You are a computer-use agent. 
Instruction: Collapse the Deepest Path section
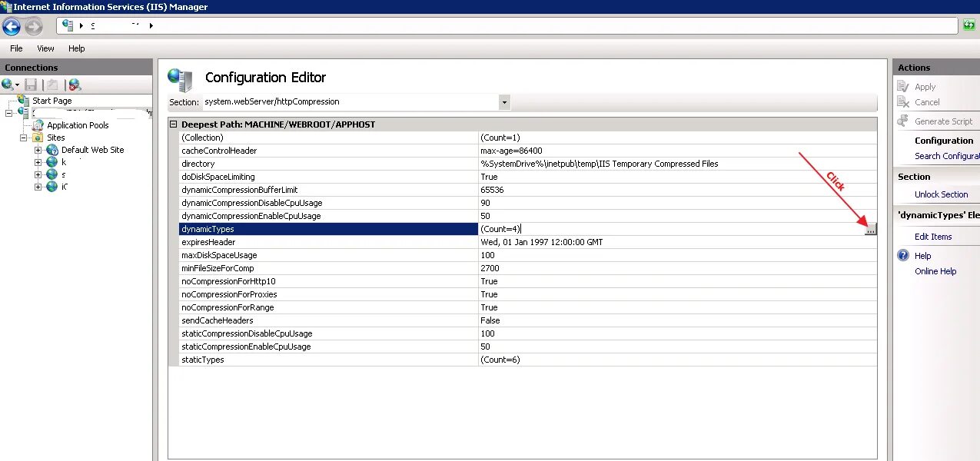pos(174,124)
